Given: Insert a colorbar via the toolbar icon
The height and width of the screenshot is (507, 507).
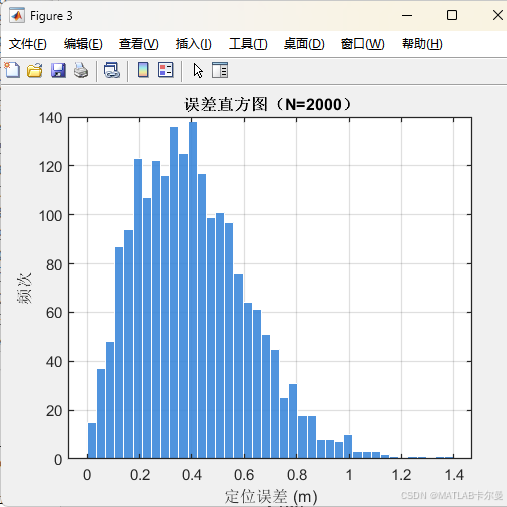Looking at the screenshot, I should click(x=143, y=70).
